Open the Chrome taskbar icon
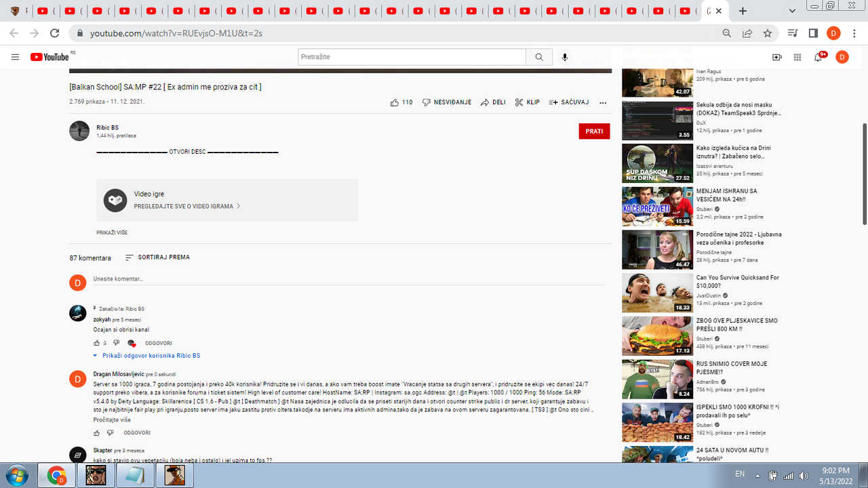The height and width of the screenshot is (488, 868). point(57,475)
